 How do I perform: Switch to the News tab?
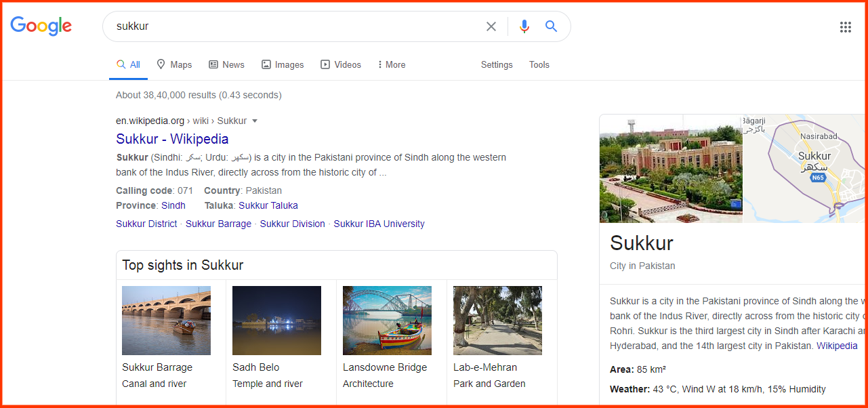[226, 65]
